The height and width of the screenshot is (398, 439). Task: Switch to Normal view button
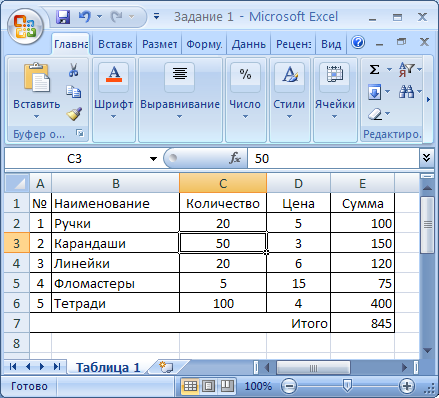[190, 386]
